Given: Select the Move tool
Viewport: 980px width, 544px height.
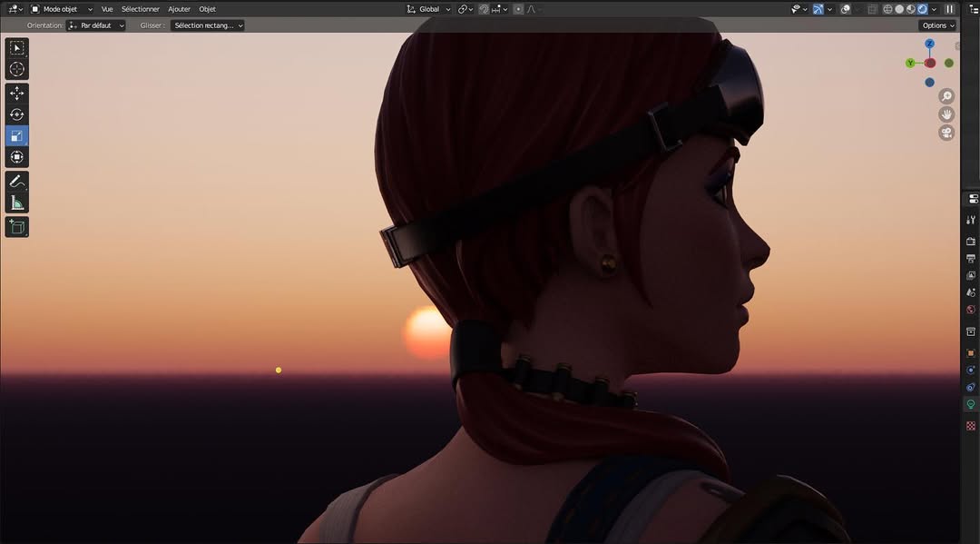Looking at the screenshot, I should [17, 94].
